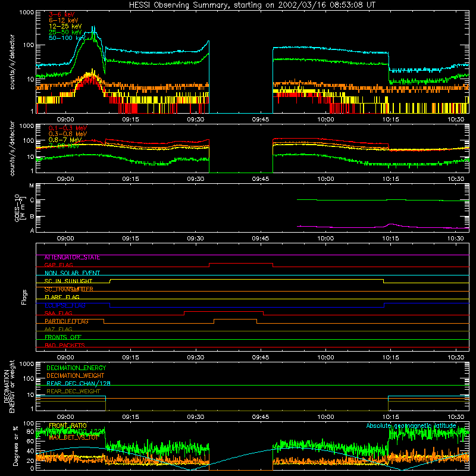This screenshot has width=476, height=476.
Task: Click the vertical Flags axis label
Action: click(x=24, y=297)
